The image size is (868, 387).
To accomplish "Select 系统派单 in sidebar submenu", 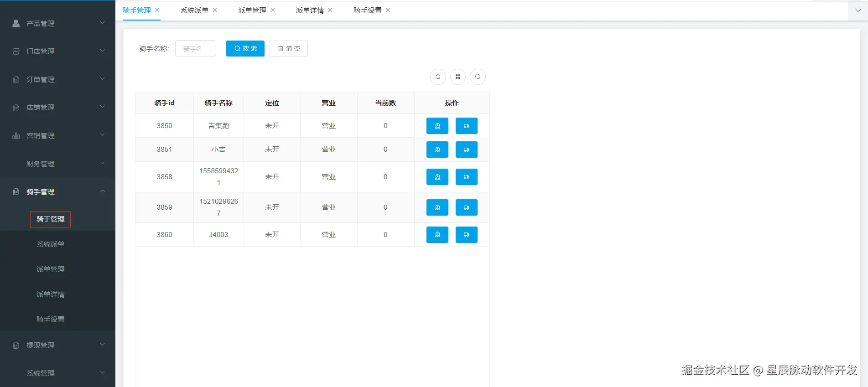I will 51,244.
